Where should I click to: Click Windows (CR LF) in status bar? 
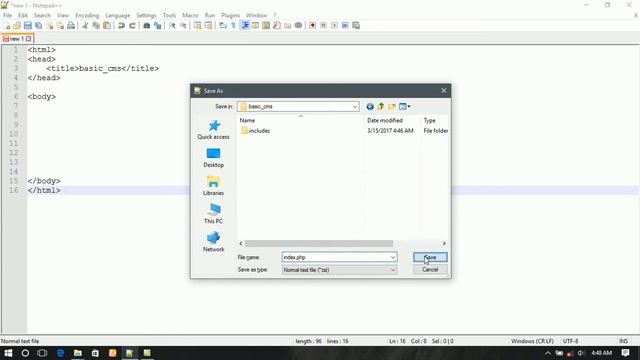[532, 341]
